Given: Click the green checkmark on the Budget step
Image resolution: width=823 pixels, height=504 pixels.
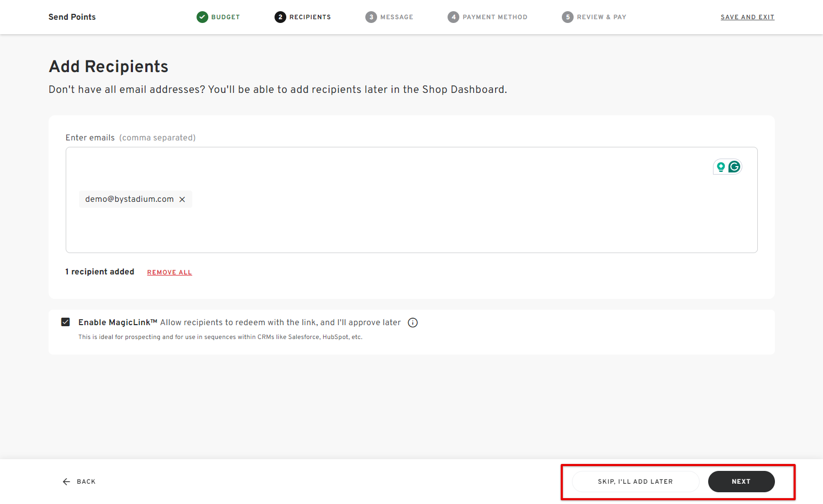Looking at the screenshot, I should tap(202, 17).
